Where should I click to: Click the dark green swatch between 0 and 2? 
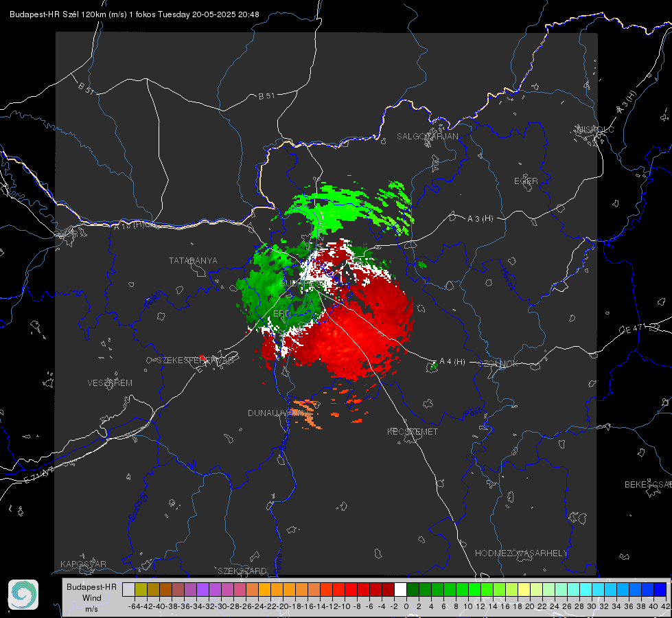point(413,590)
